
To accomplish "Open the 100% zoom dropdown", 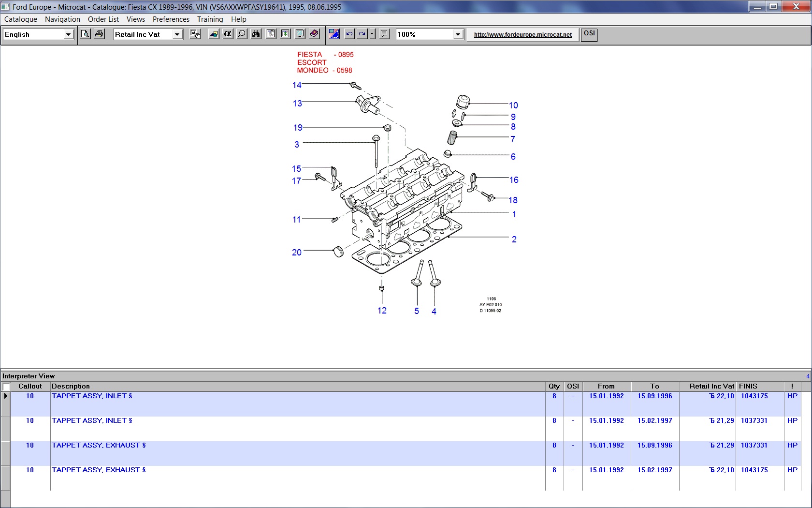I will pyautogui.click(x=457, y=34).
